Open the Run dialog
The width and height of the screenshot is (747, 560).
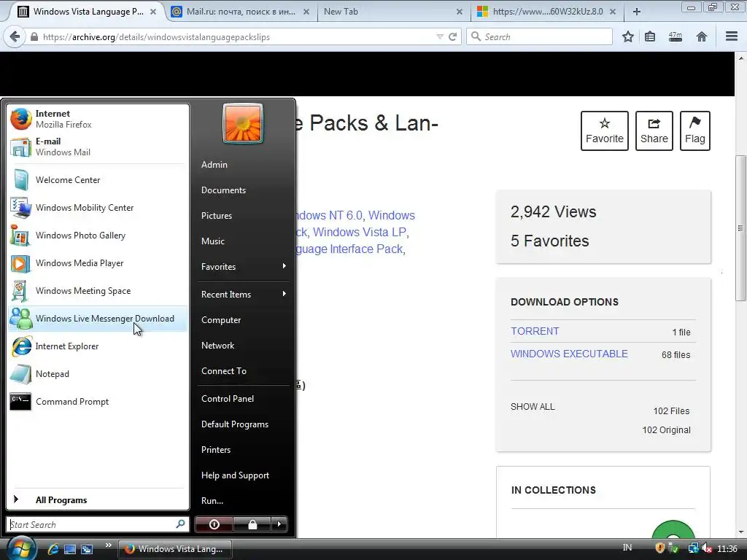coord(243,500)
